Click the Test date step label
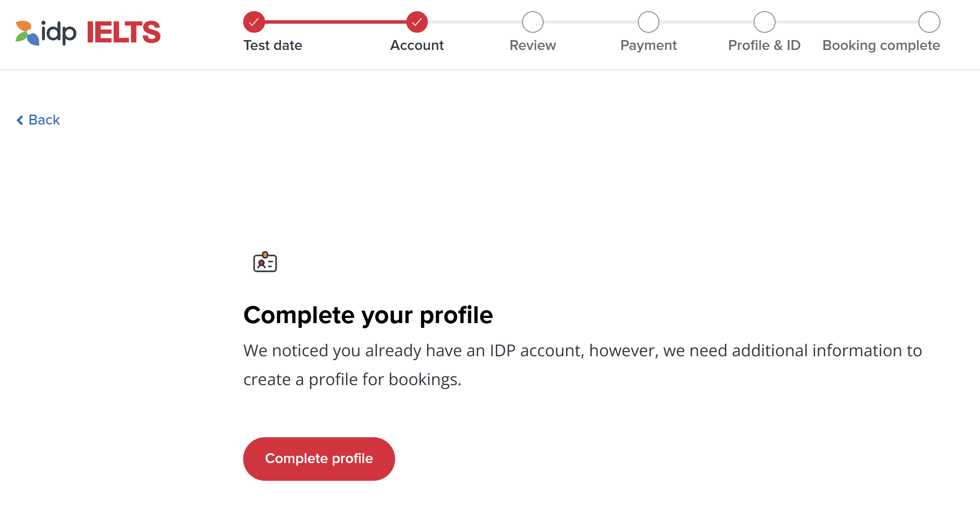 point(273,45)
